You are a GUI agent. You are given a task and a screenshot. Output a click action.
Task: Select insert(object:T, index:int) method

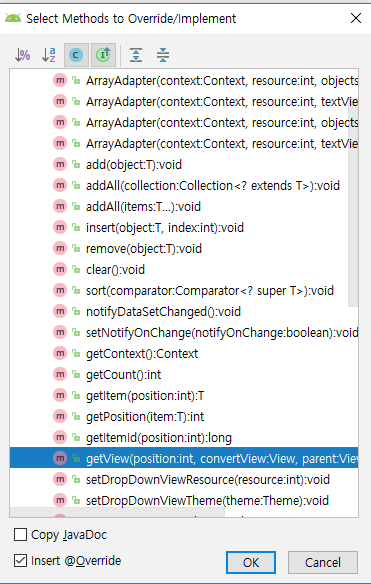pyautogui.click(x=184, y=227)
